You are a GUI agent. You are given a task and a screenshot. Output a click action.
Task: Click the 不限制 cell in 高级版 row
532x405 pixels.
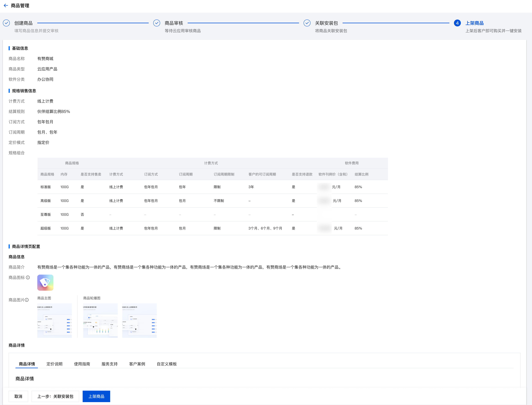219,201
